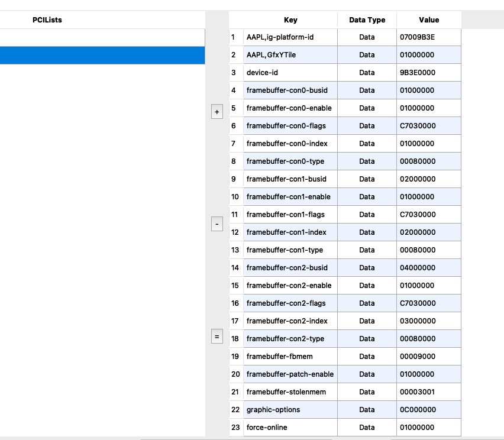This screenshot has width=504, height=440.
Task: Select framebuffer-con0-busid key
Action: pyautogui.click(x=290, y=90)
